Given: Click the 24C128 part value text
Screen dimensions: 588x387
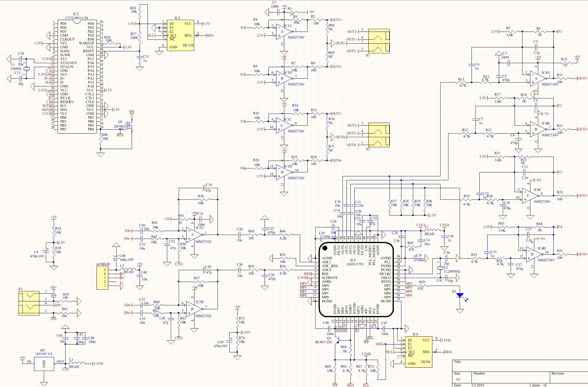Looking at the screenshot, I should 188,45.
